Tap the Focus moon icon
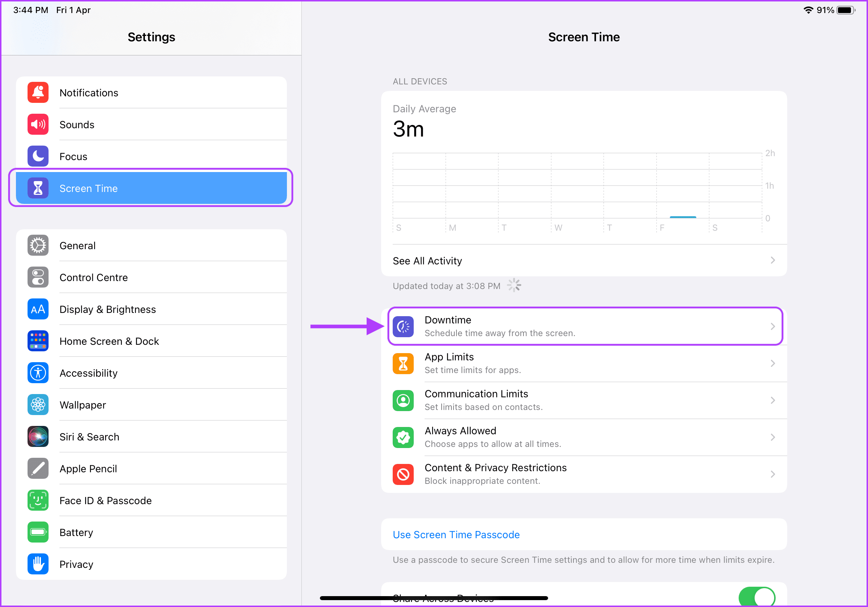 pyautogui.click(x=38, y=156)
